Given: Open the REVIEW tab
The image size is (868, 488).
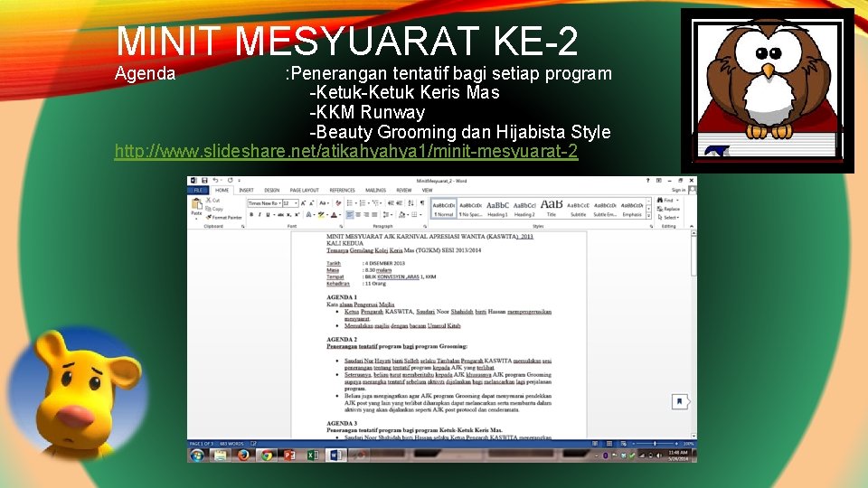Looking at the screenshot, I should click(404, 191).
